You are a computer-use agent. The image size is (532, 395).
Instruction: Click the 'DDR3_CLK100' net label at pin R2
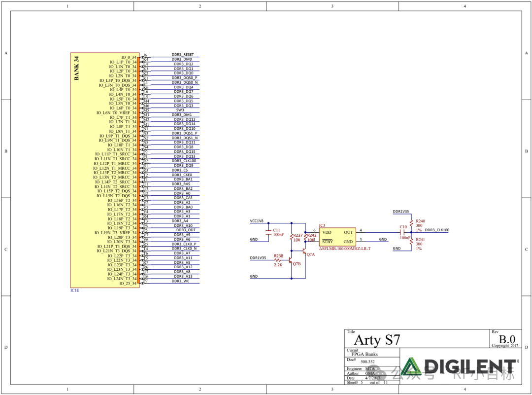[x=184, y=161]
